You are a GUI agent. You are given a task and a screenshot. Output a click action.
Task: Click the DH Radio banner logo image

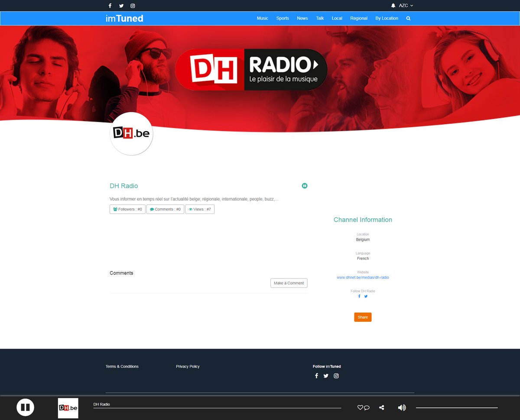[x=251, y=69]
